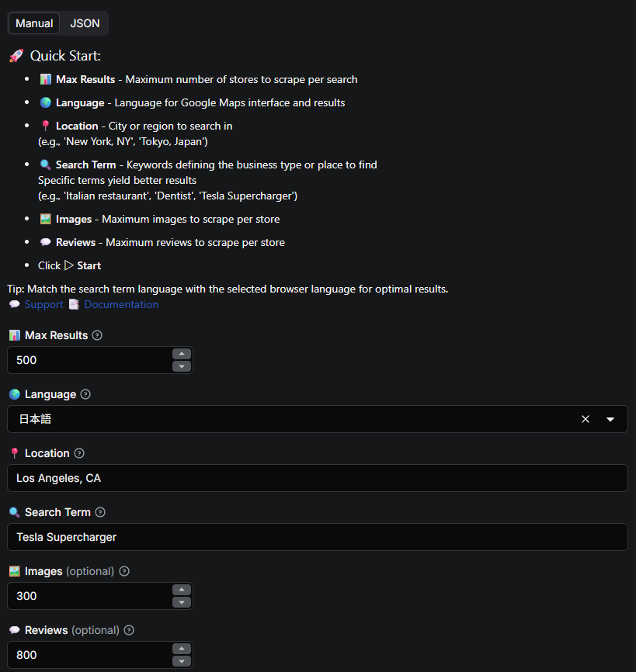Screen dimensions: 636x672
Task: Decrease the Reviews value using its stepper
Action: pyautogui.click(x=181, y=660)
